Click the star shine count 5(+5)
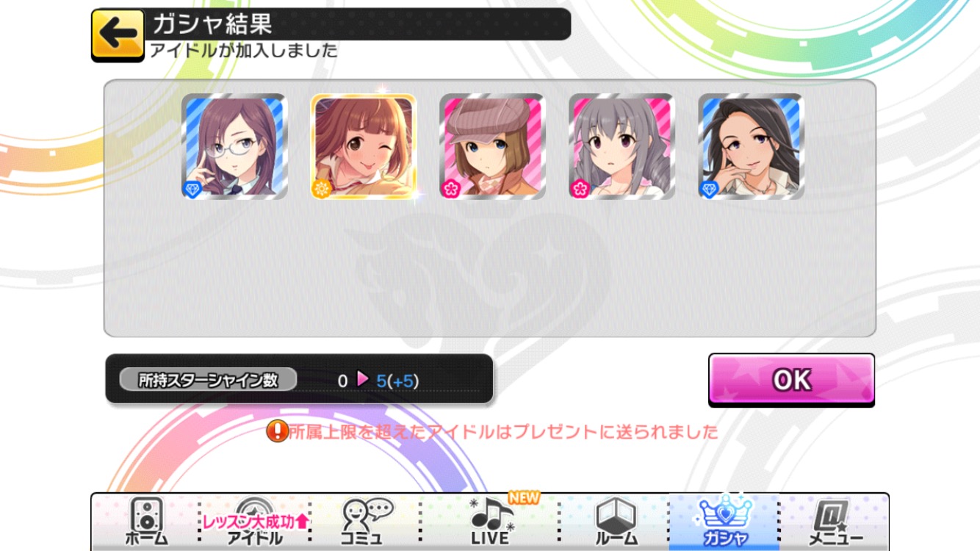The height and width of the screenshot is (551, 980). point(397,381)
